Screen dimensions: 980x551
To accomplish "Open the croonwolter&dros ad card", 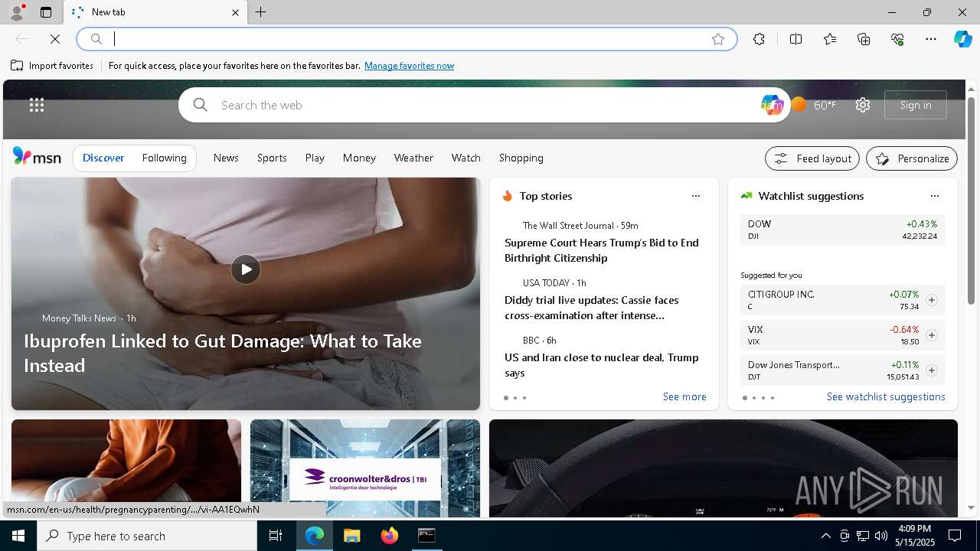I will point(365,468).
